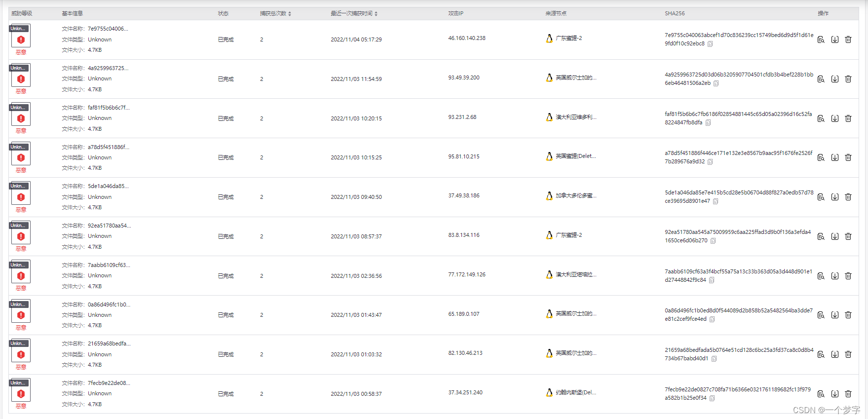Copy SHA256 hash starting with 7aabb610
The width and height of the screenshot is (868, 419).
tap(712, 280)
